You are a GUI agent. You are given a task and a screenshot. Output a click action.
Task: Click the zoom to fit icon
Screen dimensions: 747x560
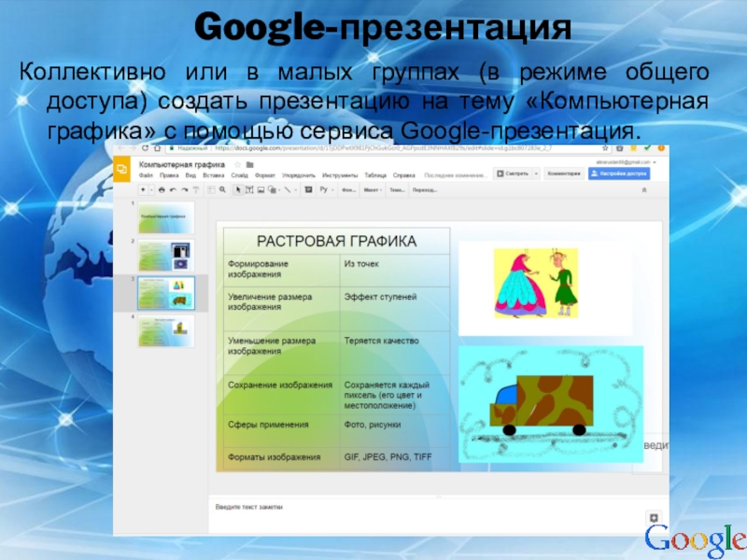[x=211, y=189]
